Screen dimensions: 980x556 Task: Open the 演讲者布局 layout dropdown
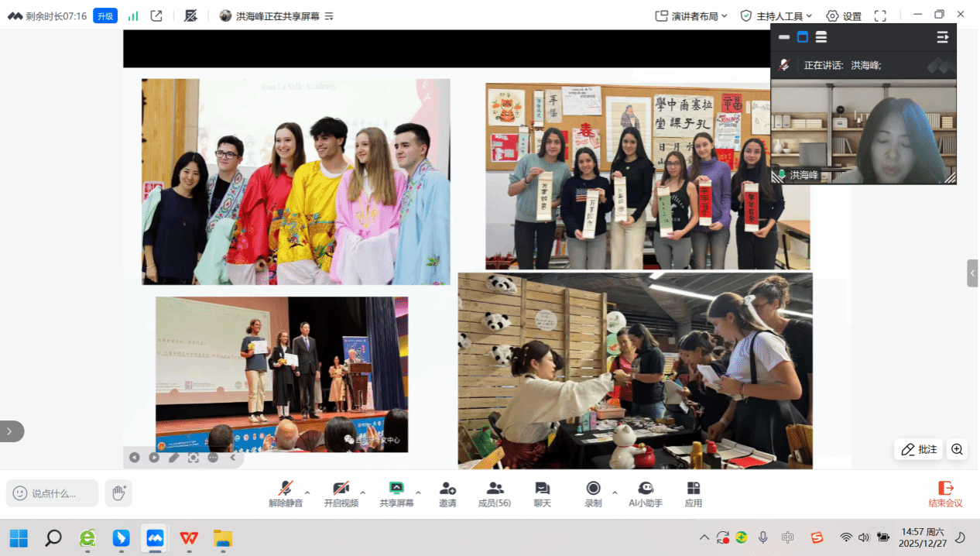click(x=691, y=15)
